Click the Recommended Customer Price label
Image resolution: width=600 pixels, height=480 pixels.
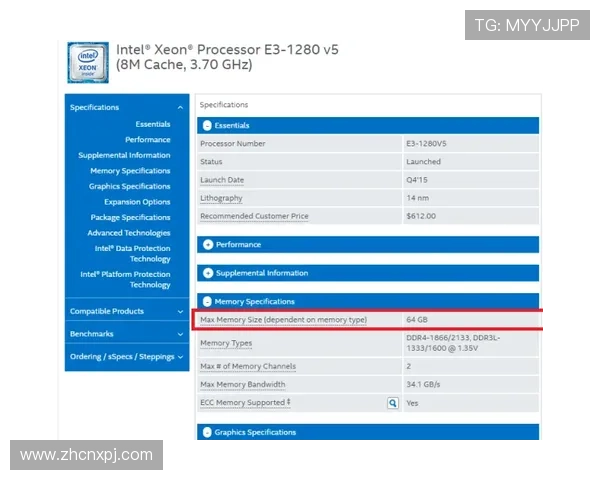point(254,216)
